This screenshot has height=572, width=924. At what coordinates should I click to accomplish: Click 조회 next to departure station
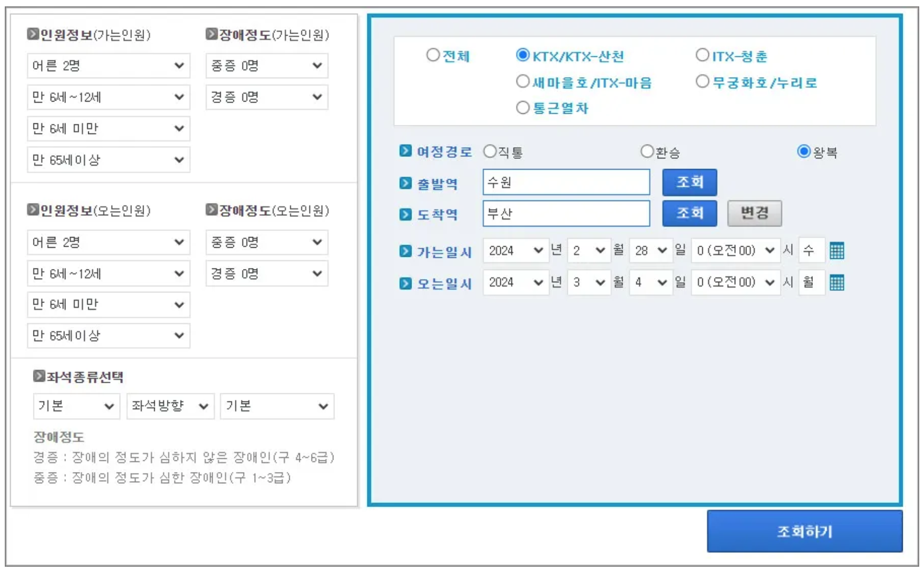click(x=689, y=182)
